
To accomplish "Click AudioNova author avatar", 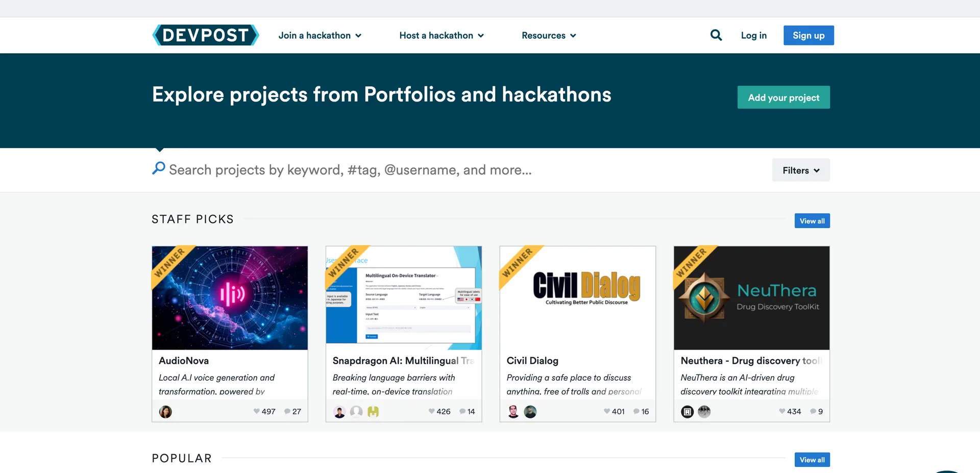I will (x=165, y=411).
